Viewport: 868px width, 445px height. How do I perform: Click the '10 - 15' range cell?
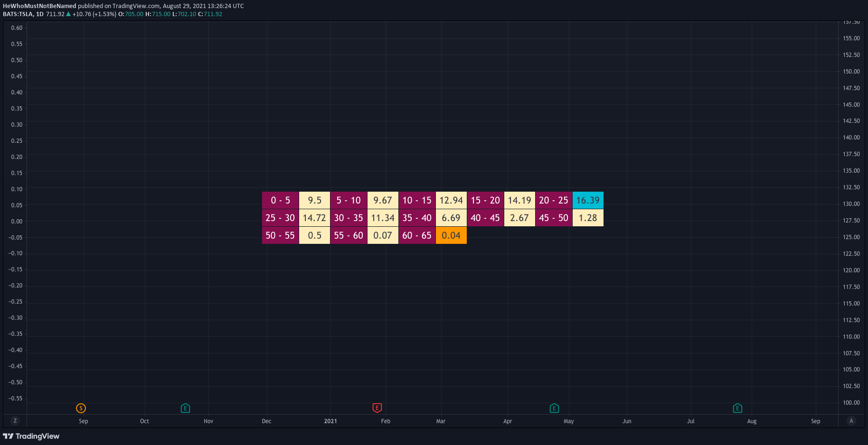pyautogui.click(x=417, y=200)
